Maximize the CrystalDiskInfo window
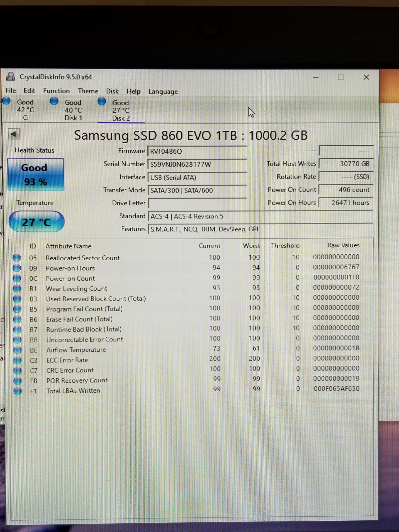Image resolution: width=399 pixels, height=532 pixels. click(341, 77)
